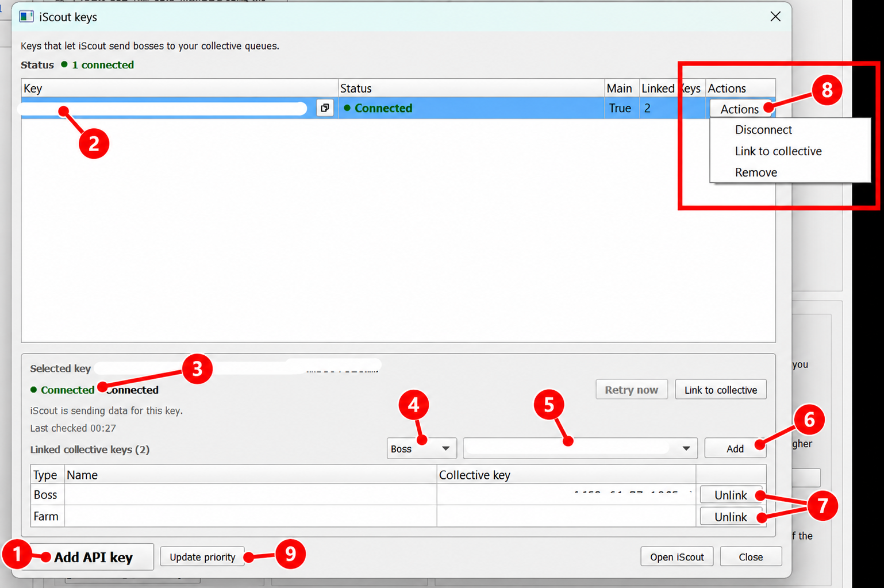
Task: Click the Status column header
Action: point(471,89)
